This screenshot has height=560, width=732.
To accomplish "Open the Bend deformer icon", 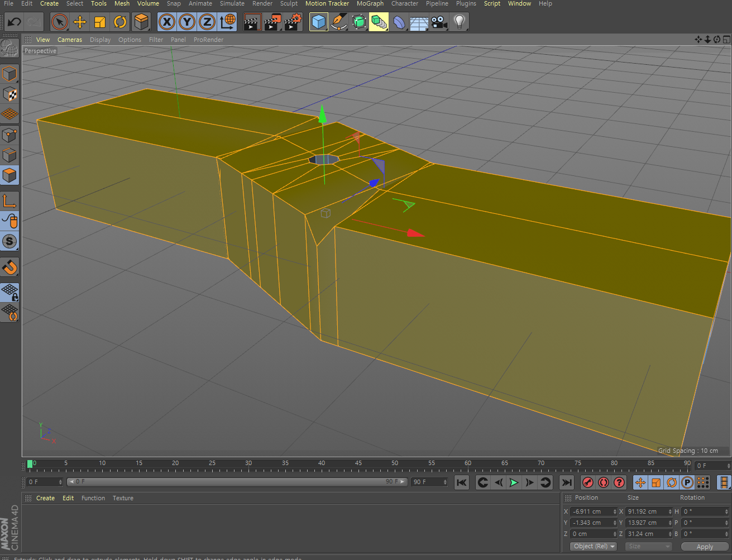I will pos(399,22).
